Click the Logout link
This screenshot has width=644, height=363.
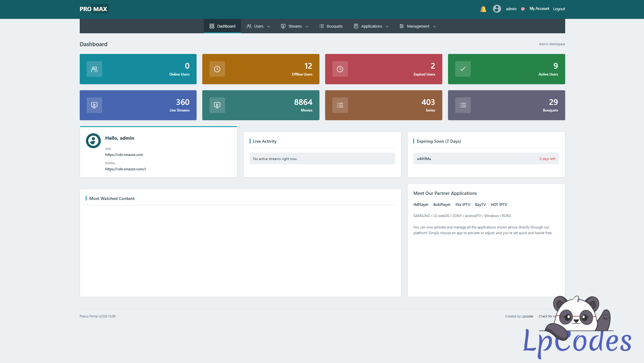[559, 9]
